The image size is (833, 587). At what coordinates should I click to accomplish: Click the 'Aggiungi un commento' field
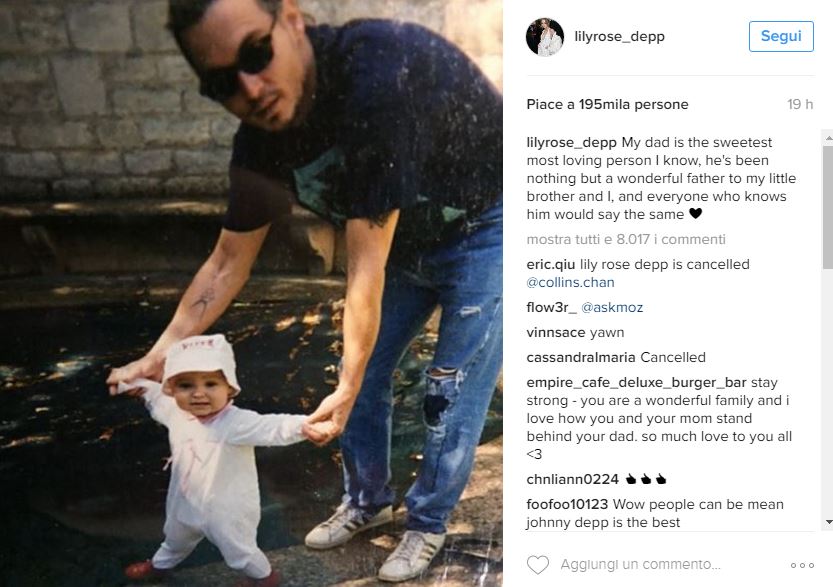(640, 565)
